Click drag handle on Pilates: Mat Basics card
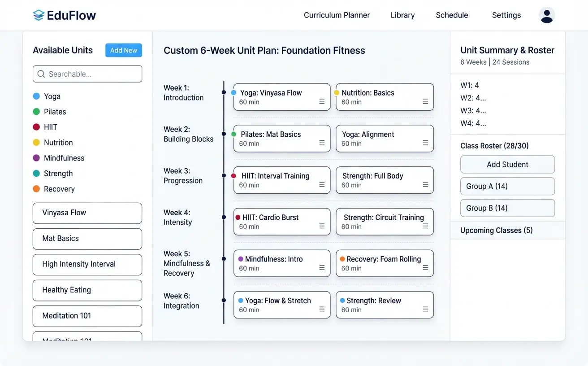The width and height of the screenshot is (588, 366). tap(322, 143)
